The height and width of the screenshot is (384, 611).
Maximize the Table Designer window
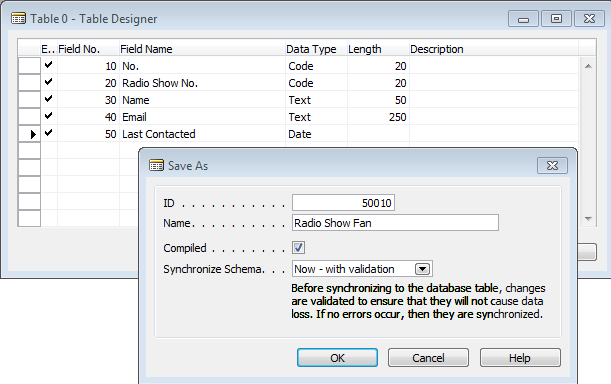tap(556, 19)
